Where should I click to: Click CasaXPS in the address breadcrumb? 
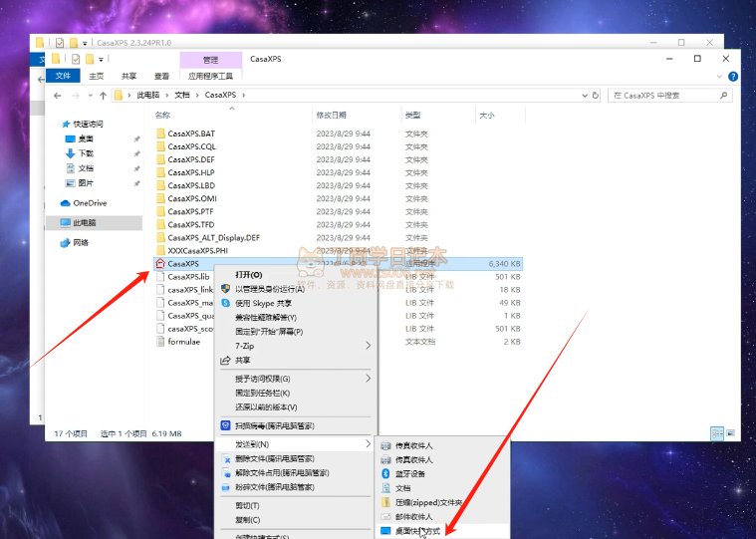coord(220,95)
